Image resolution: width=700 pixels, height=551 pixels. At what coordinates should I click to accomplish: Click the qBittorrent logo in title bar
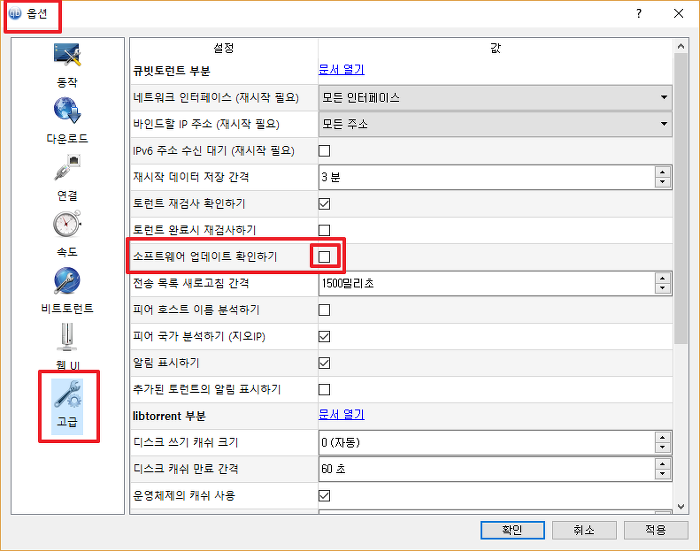pyautogui.click(x=15, y=14)
